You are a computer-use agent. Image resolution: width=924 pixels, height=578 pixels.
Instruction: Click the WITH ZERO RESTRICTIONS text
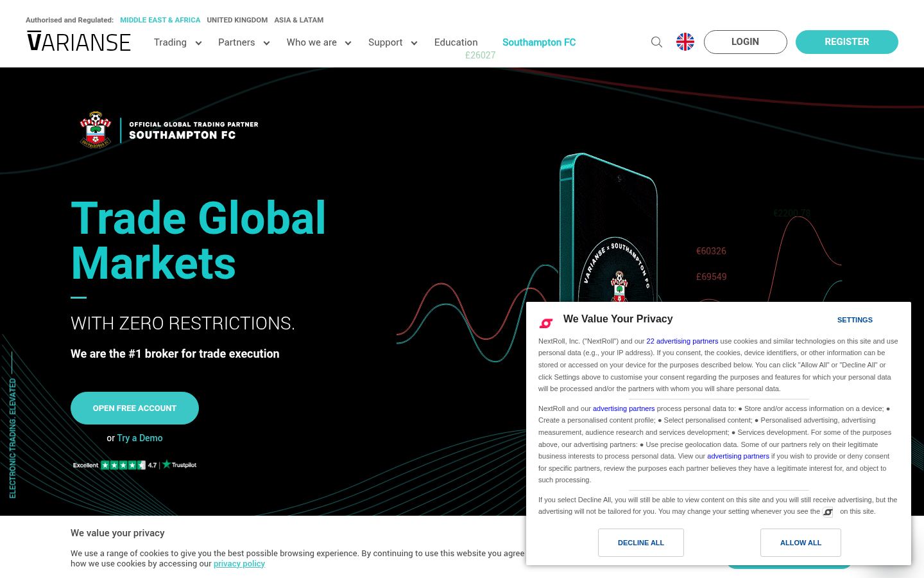[x=183, y=323]
